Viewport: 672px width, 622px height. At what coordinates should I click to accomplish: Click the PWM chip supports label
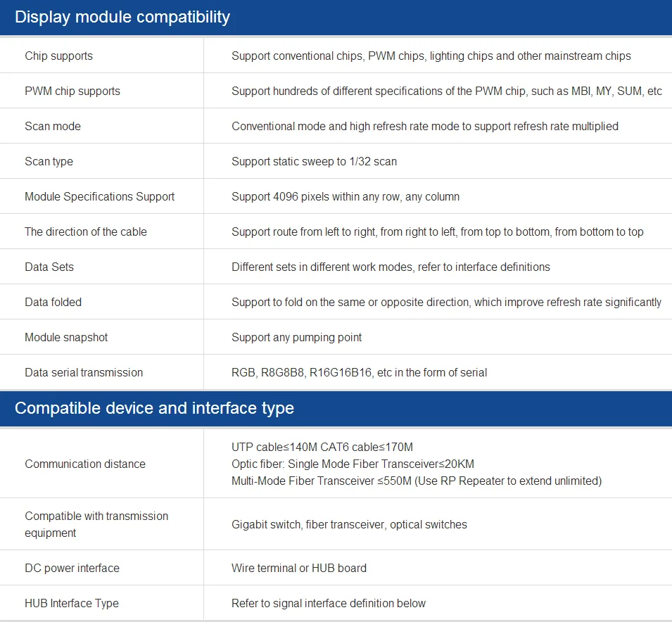click(x=72, y=91)
